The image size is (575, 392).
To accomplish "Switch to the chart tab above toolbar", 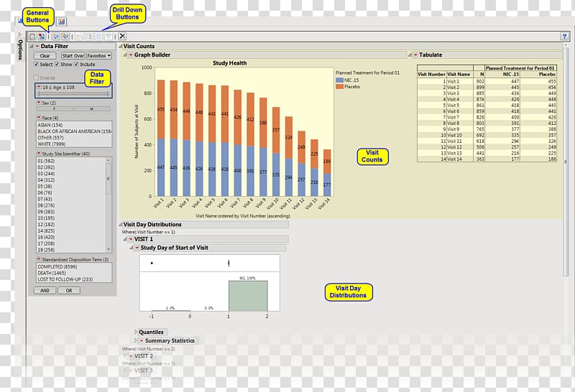I will (x=61, y=22).
